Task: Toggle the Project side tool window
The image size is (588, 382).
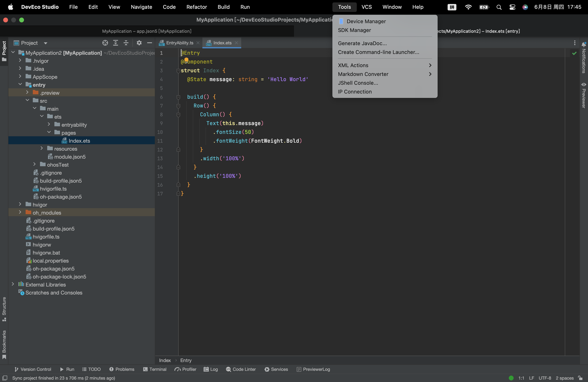Action: tap(4, 51)
